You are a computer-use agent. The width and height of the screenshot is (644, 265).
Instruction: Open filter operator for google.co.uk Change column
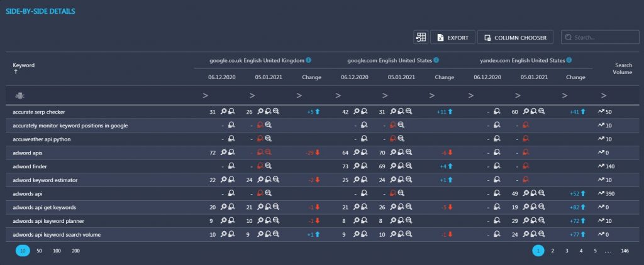pos(299,95)
